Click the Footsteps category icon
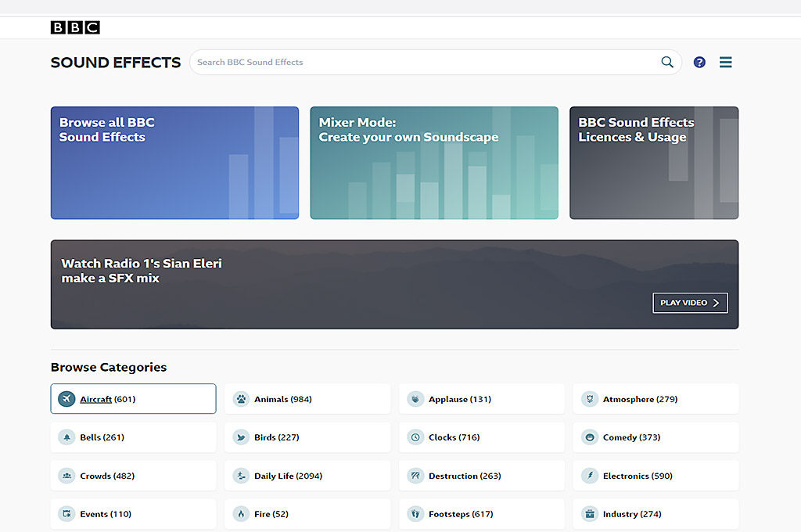801x532 pixels. coord(415,514)
